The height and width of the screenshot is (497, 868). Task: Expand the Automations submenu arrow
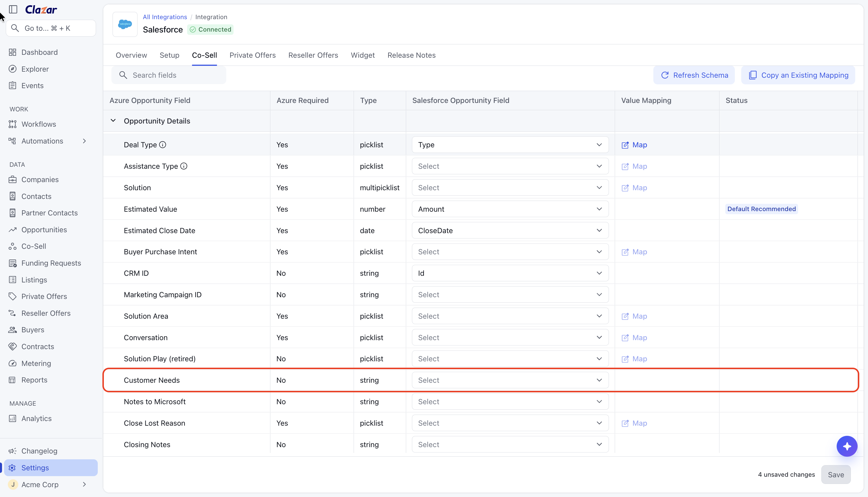[84, 141]
